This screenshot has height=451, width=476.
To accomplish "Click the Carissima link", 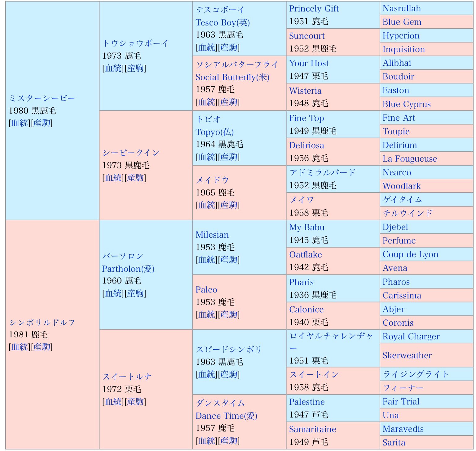I will [402, 296].
